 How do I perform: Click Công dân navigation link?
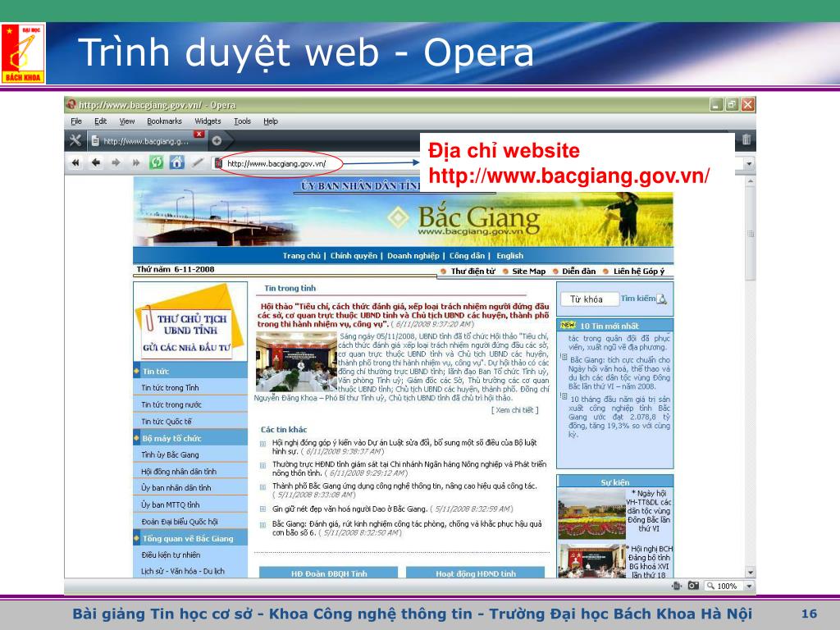click(467, 256)
